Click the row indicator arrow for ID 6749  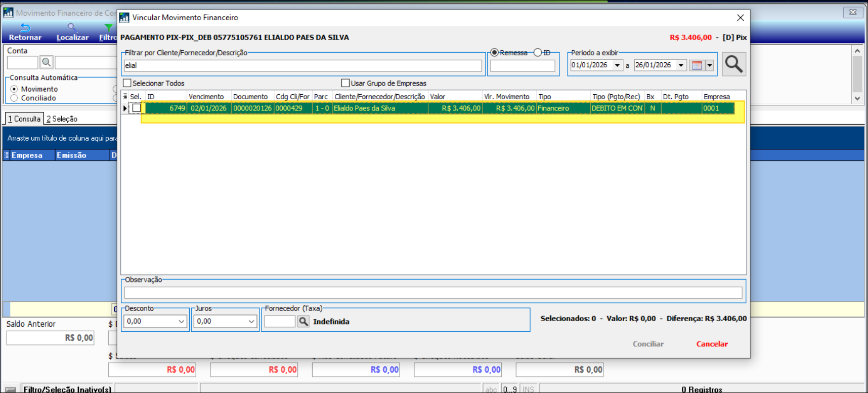click(x=125, y=108)
